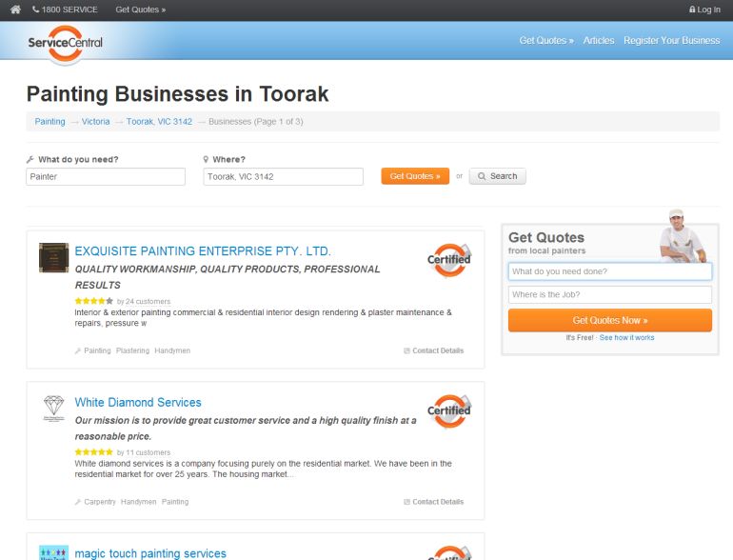Click the painter photo in Get Quotes panel

coord(683,236)
